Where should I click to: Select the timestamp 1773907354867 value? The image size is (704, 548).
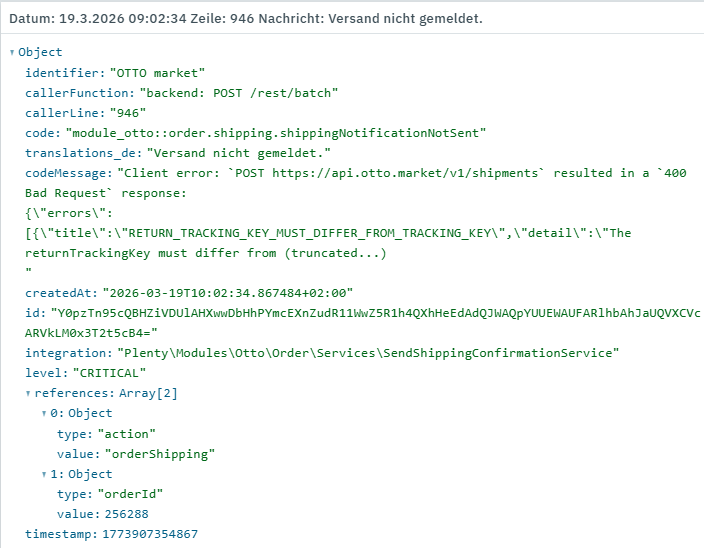tap(150, 534)
